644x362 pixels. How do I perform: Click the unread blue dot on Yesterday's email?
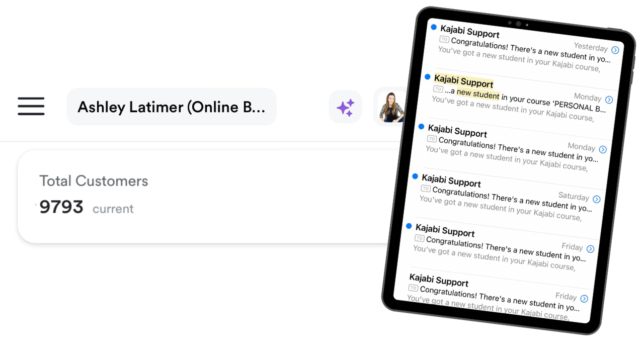[x=434, y=27]
